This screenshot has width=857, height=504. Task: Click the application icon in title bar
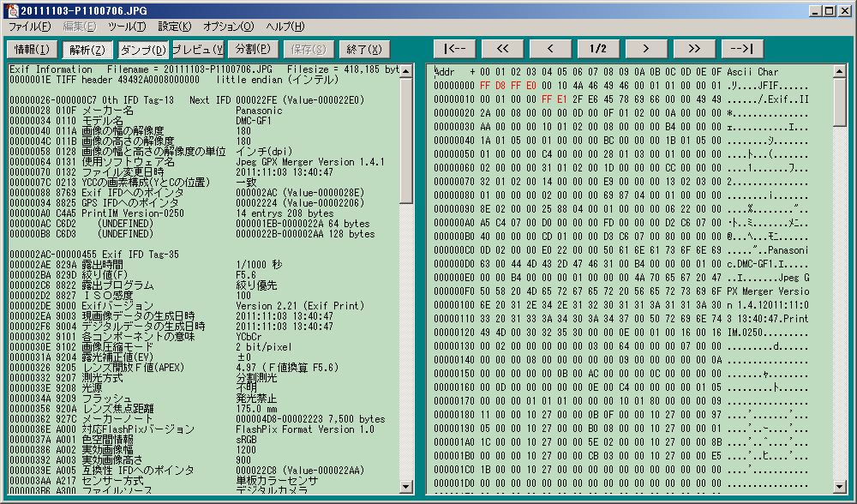11,10
